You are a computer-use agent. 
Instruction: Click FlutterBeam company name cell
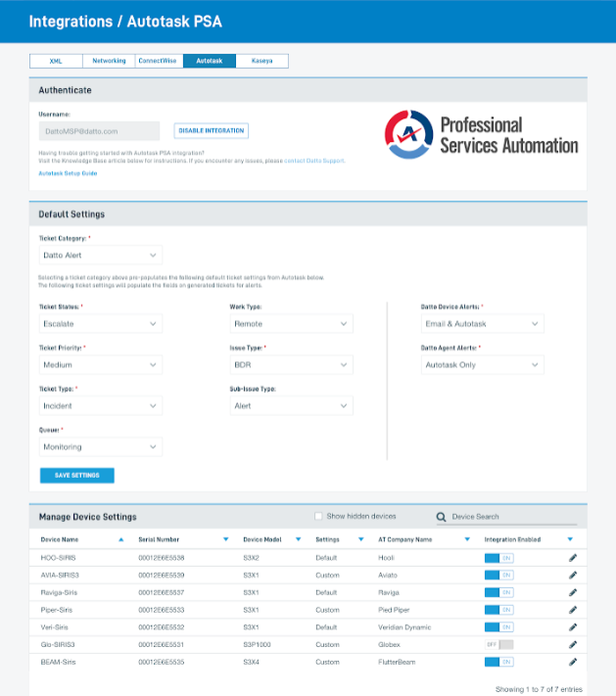397,662
